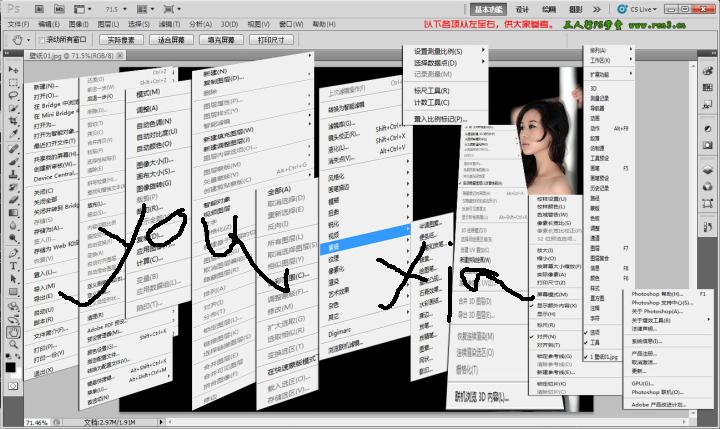Select the 3D Camera Rotate tool

13,319
